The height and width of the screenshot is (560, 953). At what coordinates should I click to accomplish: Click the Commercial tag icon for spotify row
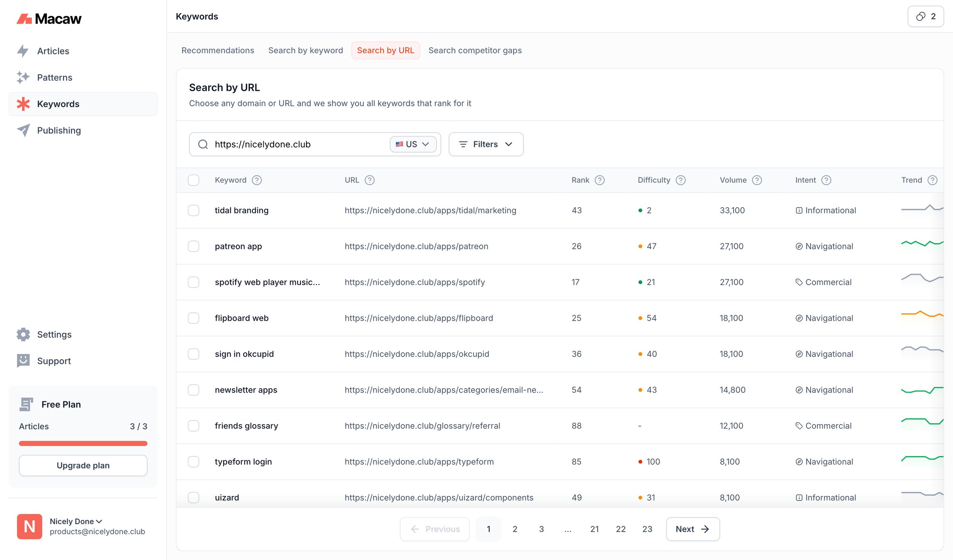(x=799, y=282)
